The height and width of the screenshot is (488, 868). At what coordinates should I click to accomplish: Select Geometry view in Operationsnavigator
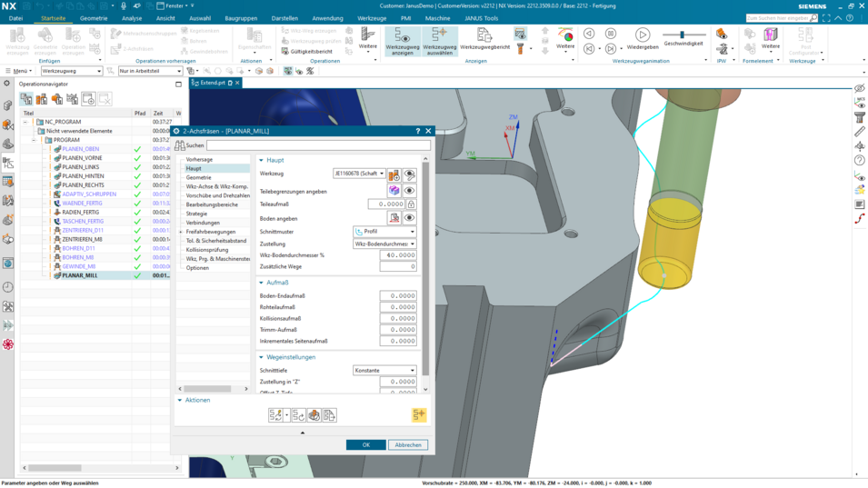[x=57, y=99]
